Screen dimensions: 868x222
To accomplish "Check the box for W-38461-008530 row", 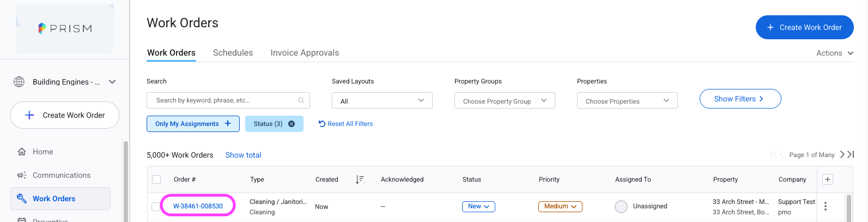I will coord(156,206).
